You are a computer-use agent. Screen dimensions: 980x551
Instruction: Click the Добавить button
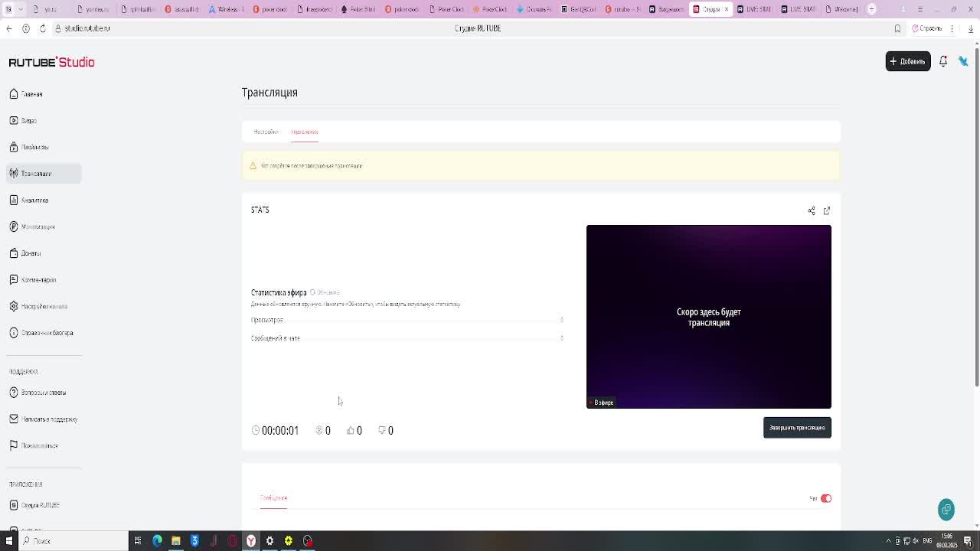click(x=908, y=61)
